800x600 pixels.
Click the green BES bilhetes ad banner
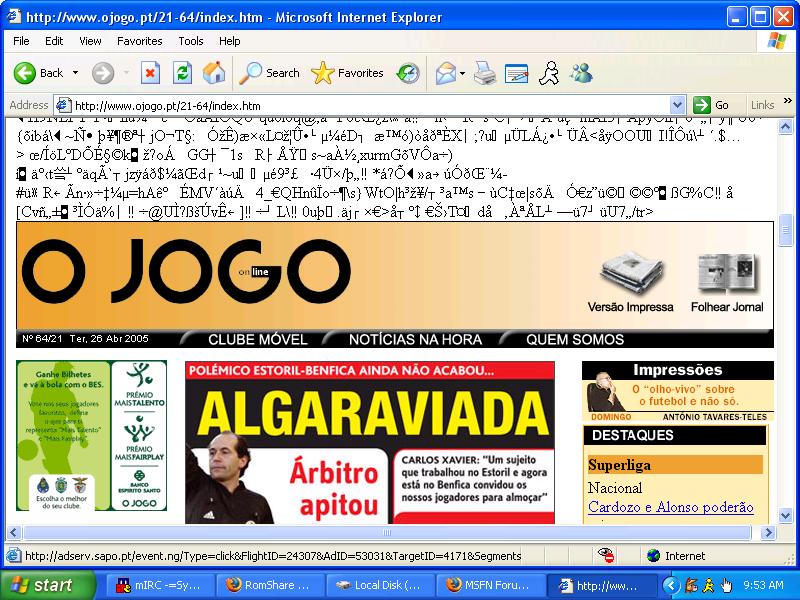click(91, 436)
